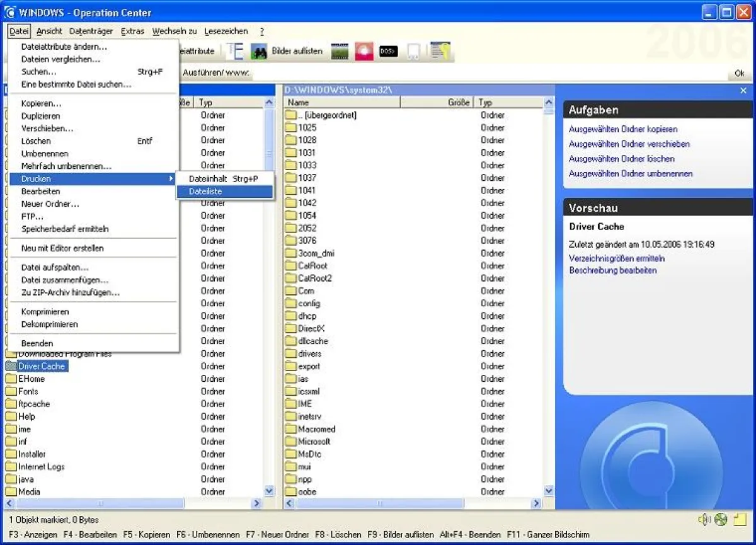
Task: Click the yellow notes icon on the toolbar
Action: pos(439,51)
